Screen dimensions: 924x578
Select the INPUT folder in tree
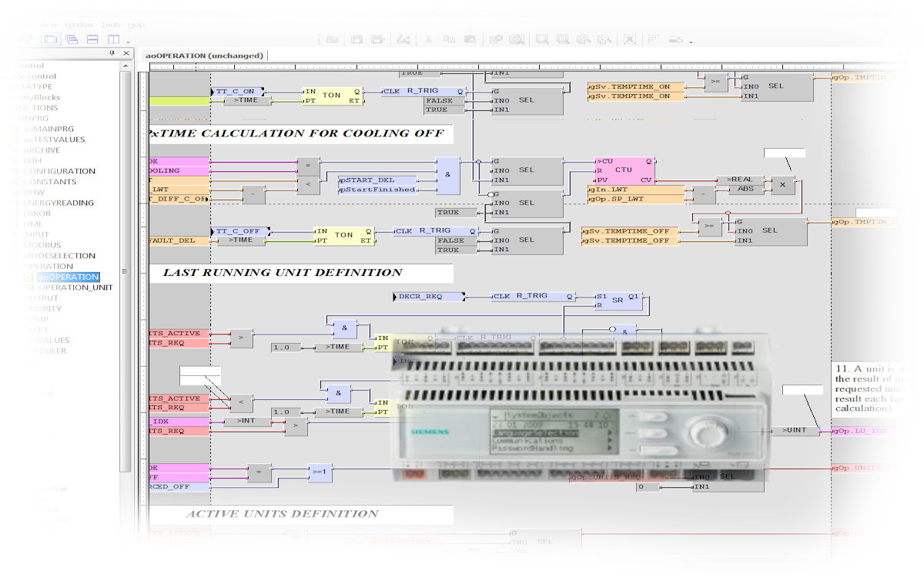point(36,234)
